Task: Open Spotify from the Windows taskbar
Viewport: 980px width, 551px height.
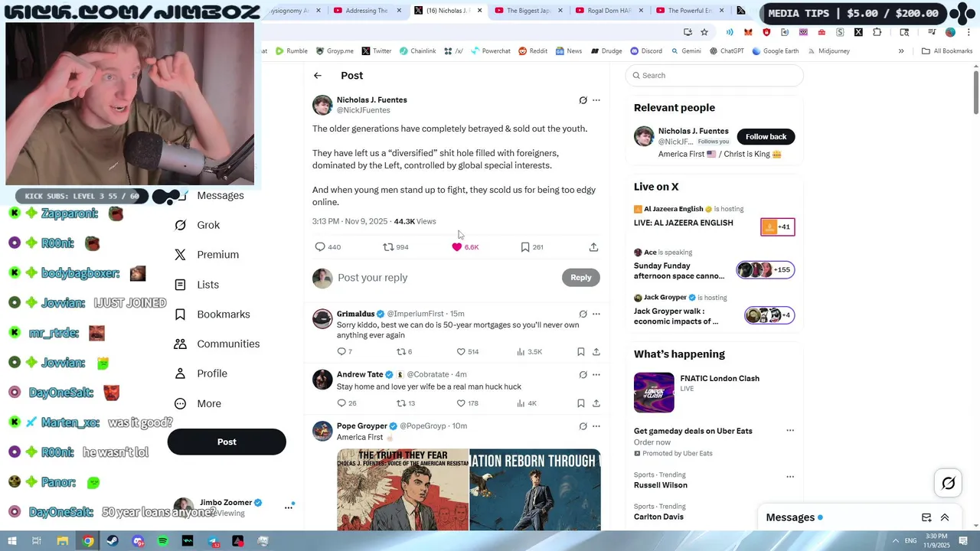Action: (x=163, y=541)
